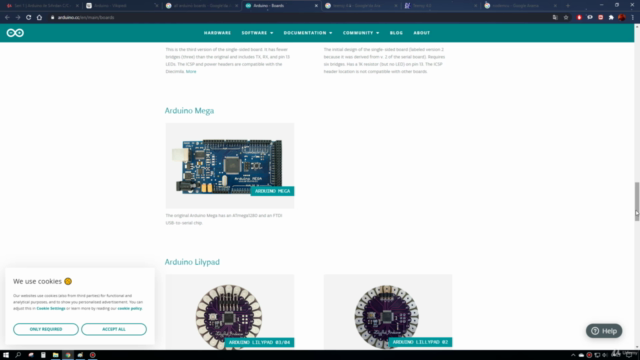
Task: Open the Arduino Mega board image
Action: (x=230, y=166)
